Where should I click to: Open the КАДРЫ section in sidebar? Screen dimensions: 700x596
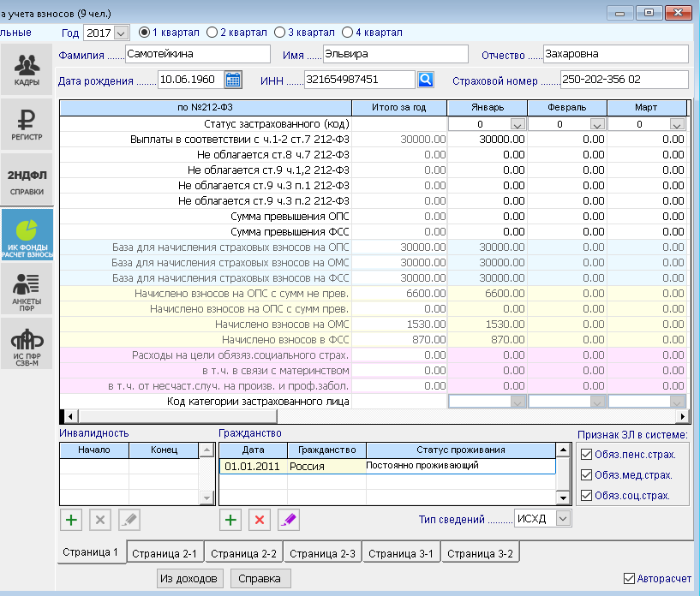(27, 69)
